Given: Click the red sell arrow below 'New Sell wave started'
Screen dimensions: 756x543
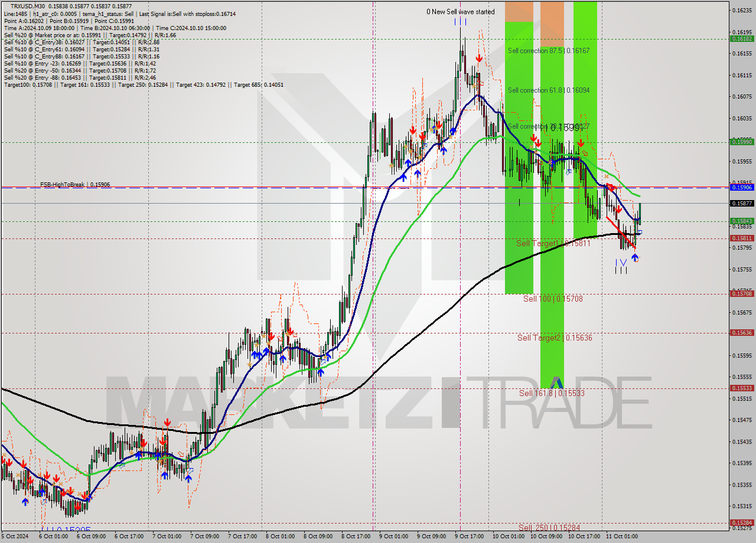Looking at the screenshot, I should 479,59.
